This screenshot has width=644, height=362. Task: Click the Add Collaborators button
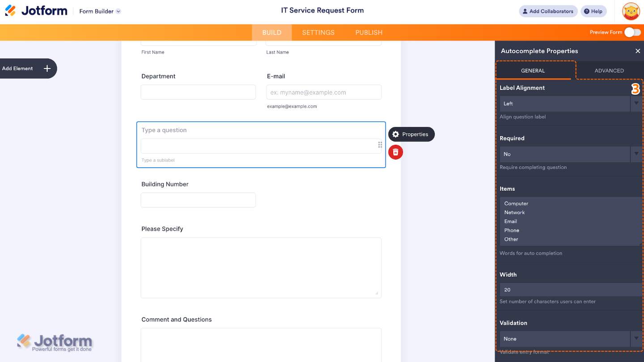pyautogui.click(x=548, y=11)
